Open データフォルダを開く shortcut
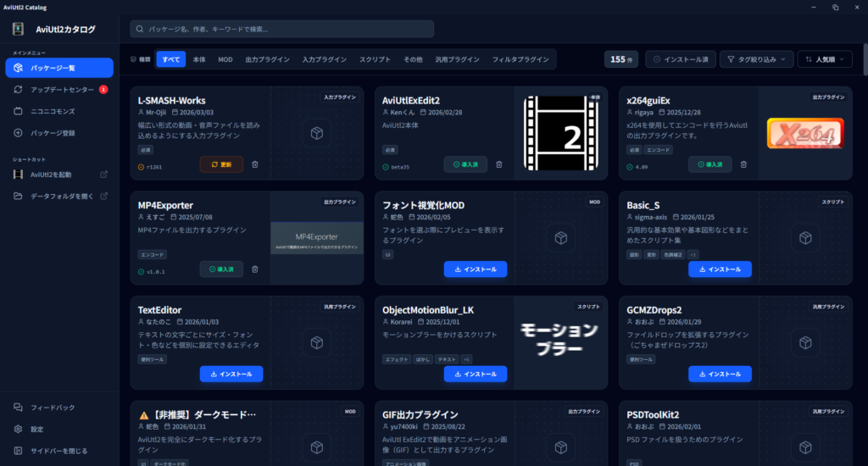The image size is (868, 466). 59,197
